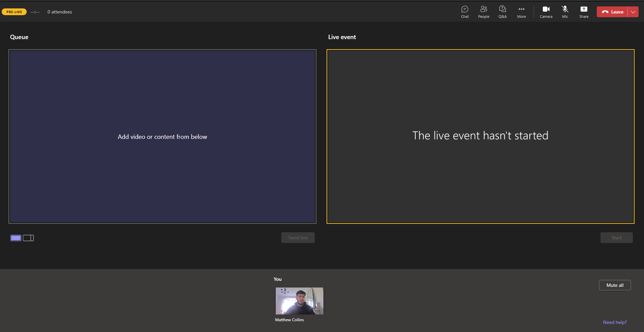The image size is (644, 332).
Task: Unmute the microphone
Action: (565, 12)
